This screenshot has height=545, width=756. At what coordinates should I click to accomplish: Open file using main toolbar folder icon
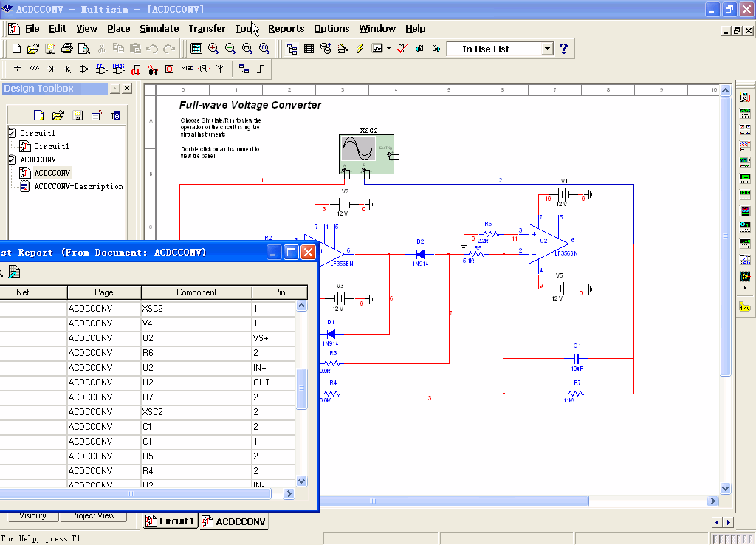pyautogui.click(x=32, y=49)
